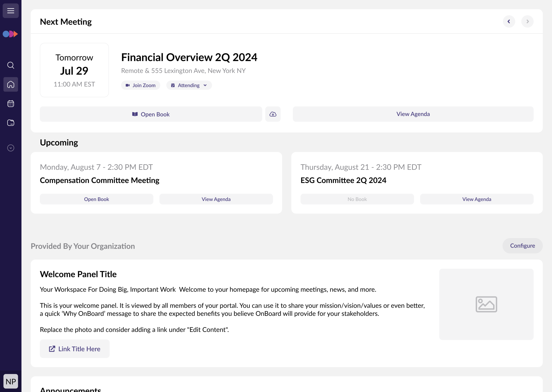Open the Link Title Here link
Screen dimensions: 552x392
click(x=75, y=349)
